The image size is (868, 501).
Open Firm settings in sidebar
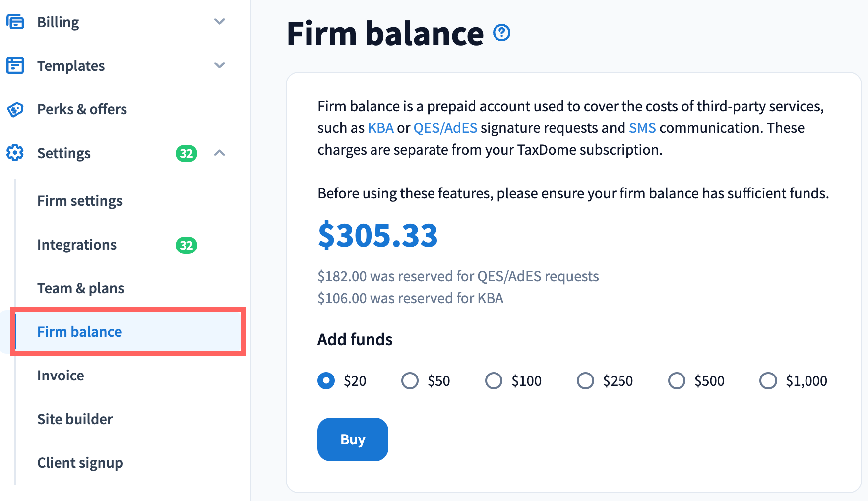pos(80,201)
